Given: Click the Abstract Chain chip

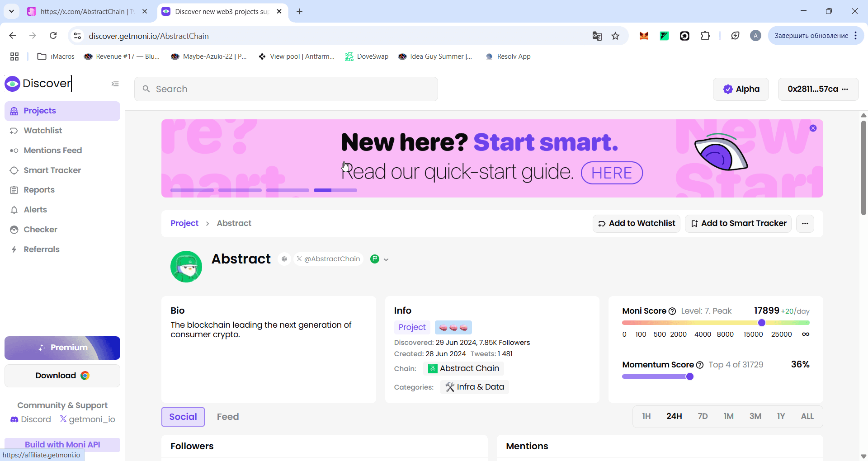Looking at the screenshot, I should click(464, 369).
